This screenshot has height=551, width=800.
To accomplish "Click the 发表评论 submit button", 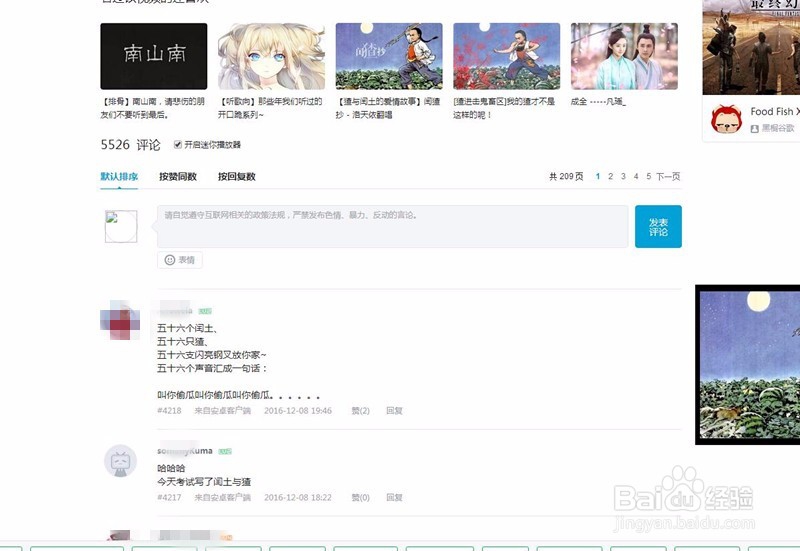I will pyautogui.click(x=658, y=227).
